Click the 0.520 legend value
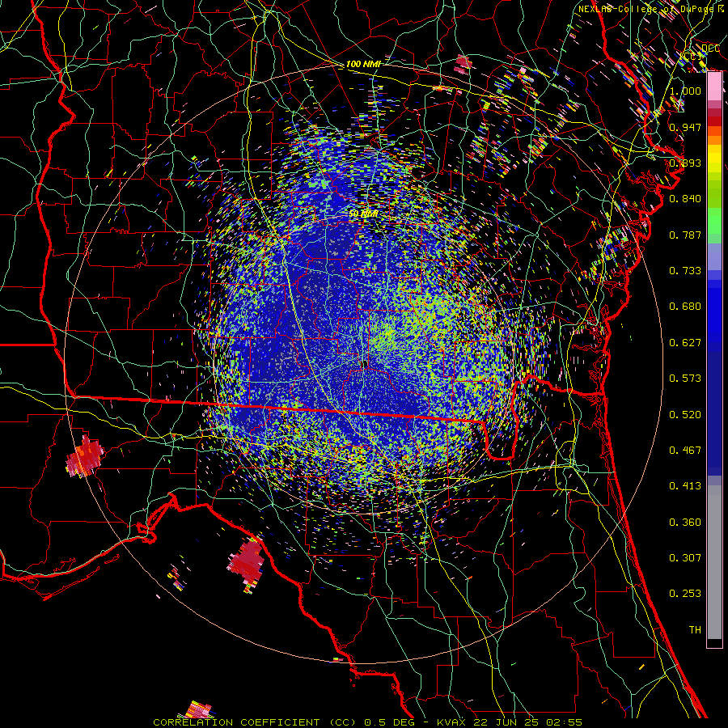The height and width of the screenshot is (728, 728). pyautogui.click(x=685, y=415)
